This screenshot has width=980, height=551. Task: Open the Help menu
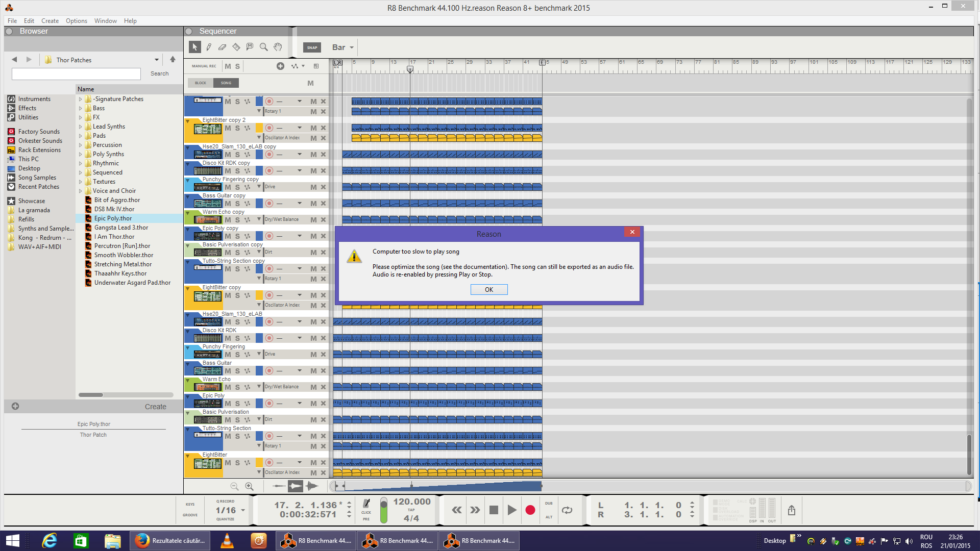click(x=130, y=21)
